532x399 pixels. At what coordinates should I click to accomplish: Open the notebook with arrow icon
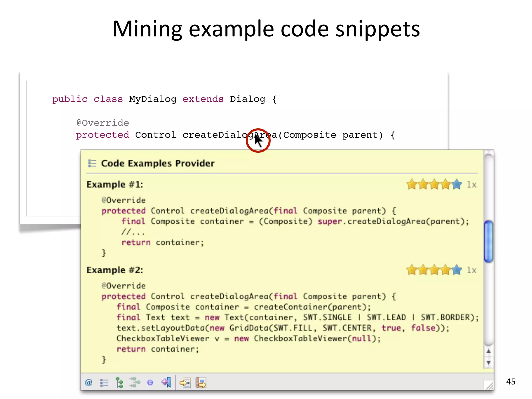pos(201,383)
